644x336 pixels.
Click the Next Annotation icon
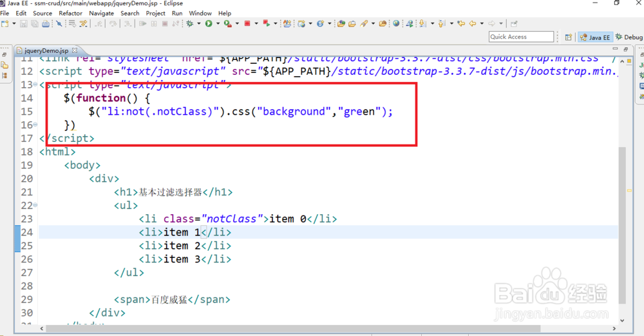coord(422,23)
